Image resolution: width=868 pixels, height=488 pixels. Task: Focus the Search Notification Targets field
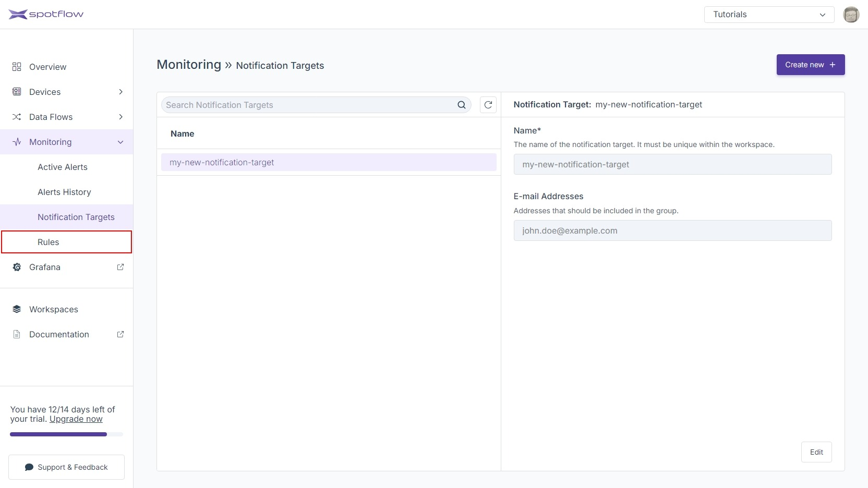pos(316,105)
